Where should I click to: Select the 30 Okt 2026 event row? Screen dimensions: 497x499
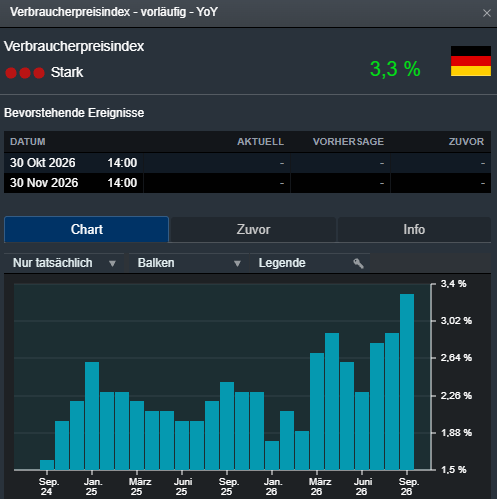247,163
